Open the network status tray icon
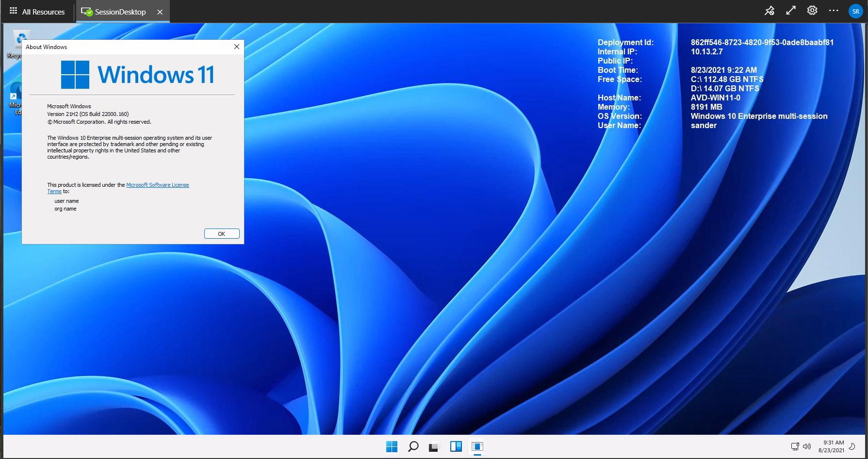This screenshot has height=459, width=868. coord(795,446)
